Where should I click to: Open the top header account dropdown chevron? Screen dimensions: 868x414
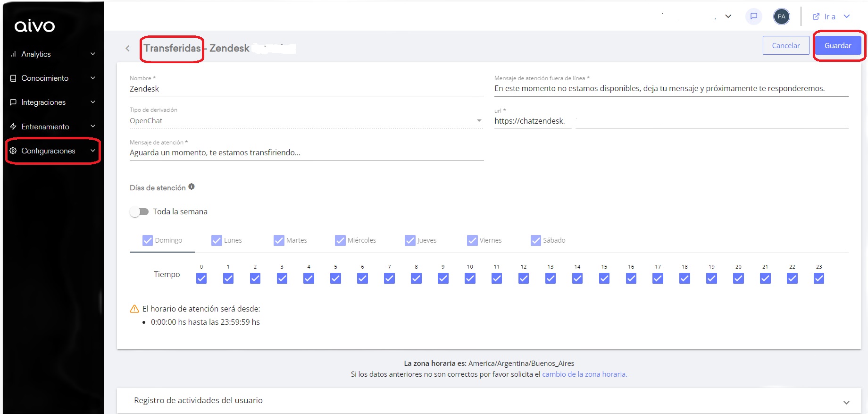pos(728,17)
